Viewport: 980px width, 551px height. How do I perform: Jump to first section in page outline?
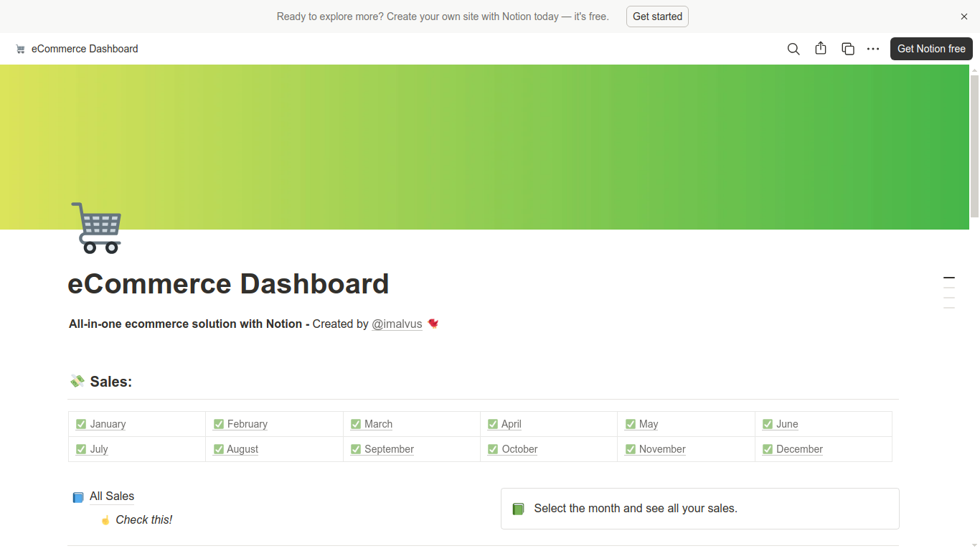(949, 278)
